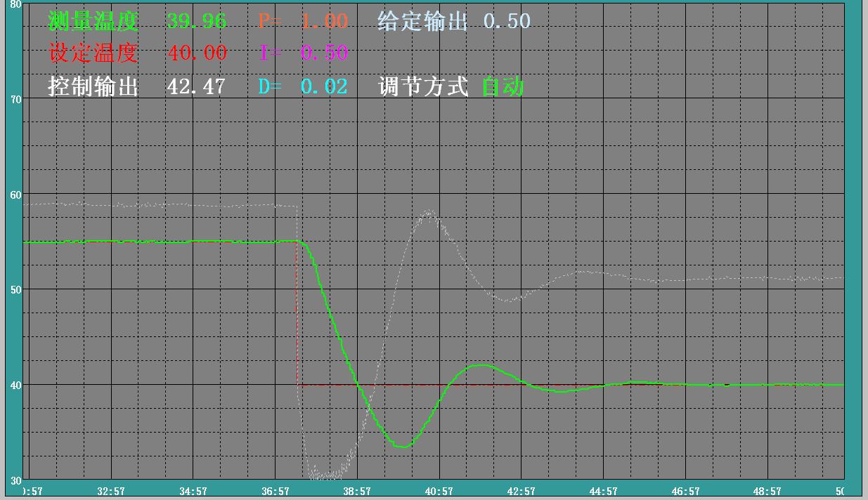Click time axis label 46:57
This screenshot has height=500, width=868.
point(685,492)
